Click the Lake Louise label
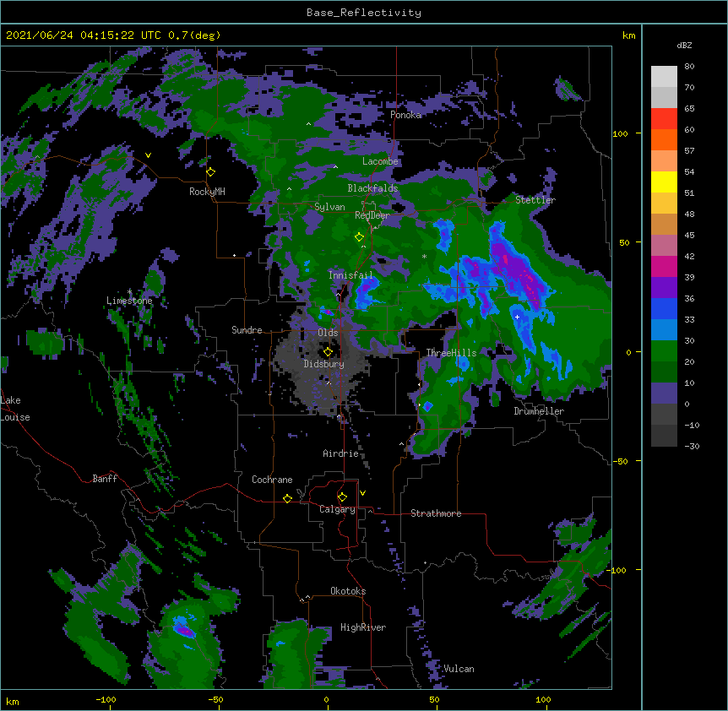The image size is (728, 711). tap(15, 409)
